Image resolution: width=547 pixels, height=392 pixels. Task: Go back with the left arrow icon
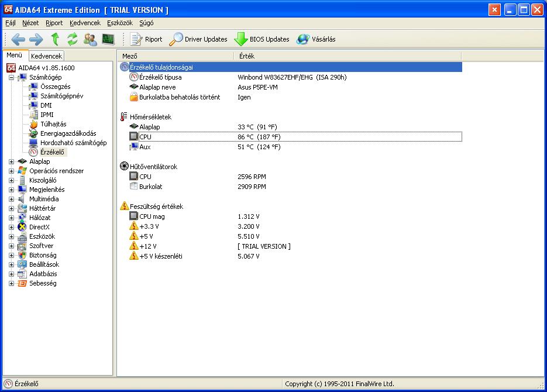pyautogui.click(x=18, y=39)
